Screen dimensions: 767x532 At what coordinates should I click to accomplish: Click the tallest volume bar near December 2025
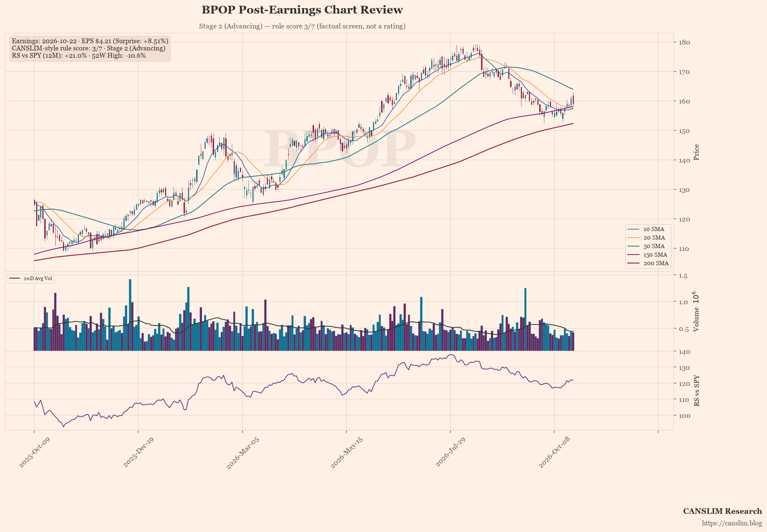(x=130, y=315)
